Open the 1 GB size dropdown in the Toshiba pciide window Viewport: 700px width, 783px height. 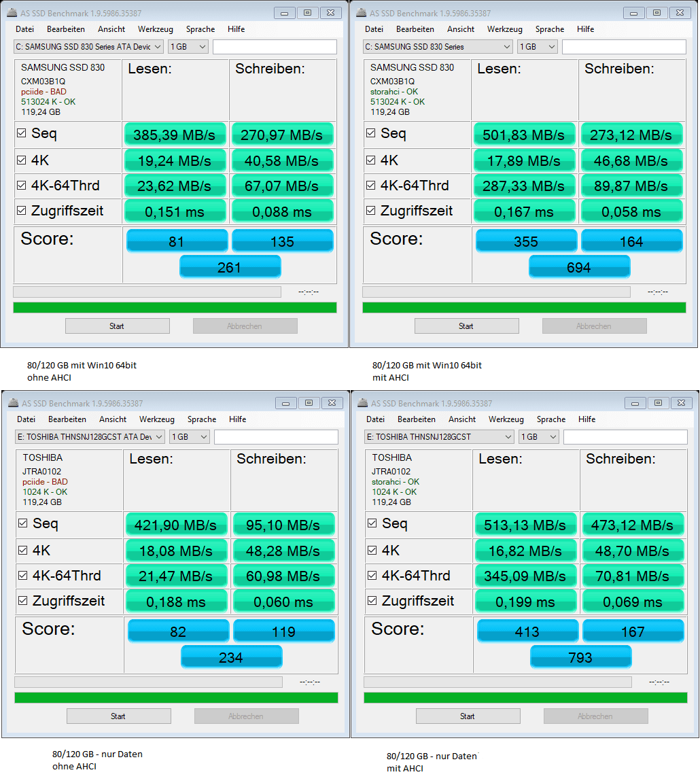(190, 436)
